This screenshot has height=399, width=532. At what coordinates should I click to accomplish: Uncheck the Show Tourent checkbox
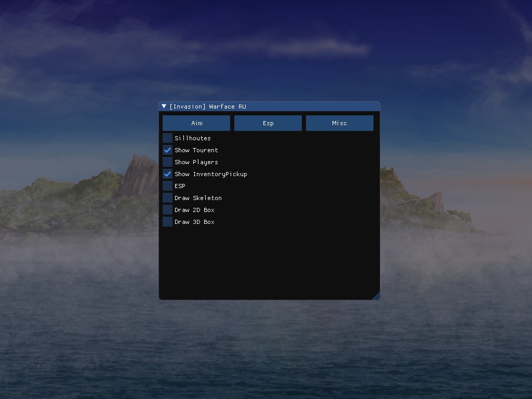(x=168, y=150)
